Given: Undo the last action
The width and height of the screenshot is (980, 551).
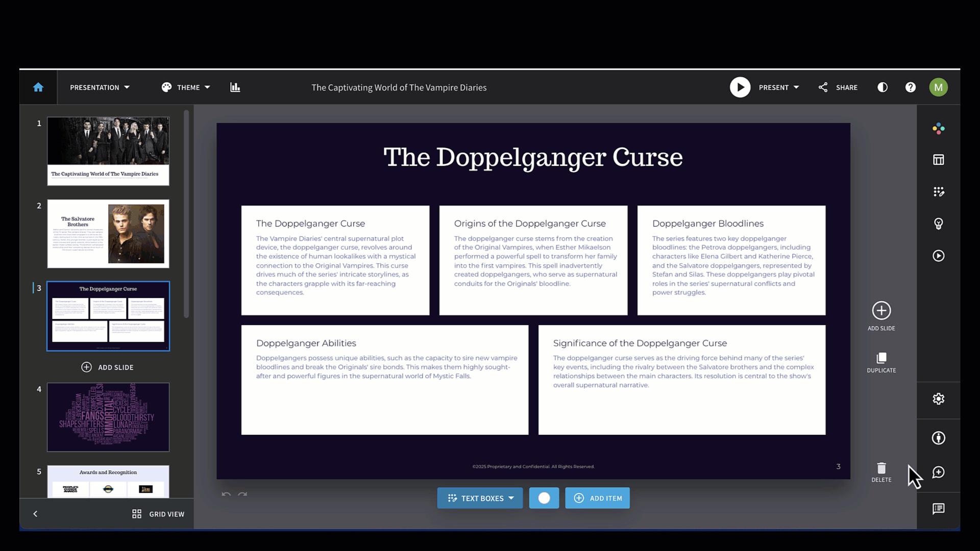Looking at the screenshot, I should coord(226,494).
